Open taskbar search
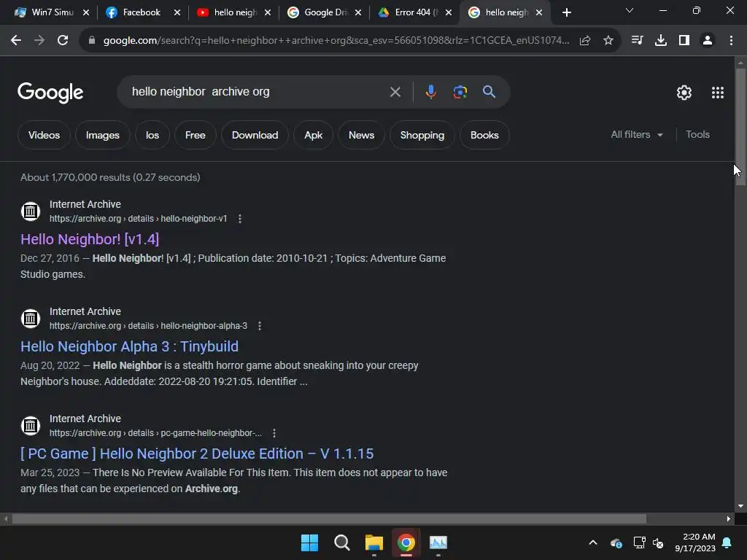747x560 pixels. (341, 542)
